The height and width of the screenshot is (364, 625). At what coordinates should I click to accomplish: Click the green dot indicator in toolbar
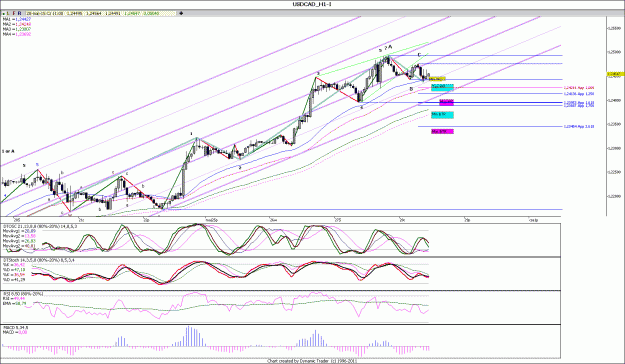(x=3, y=14)
